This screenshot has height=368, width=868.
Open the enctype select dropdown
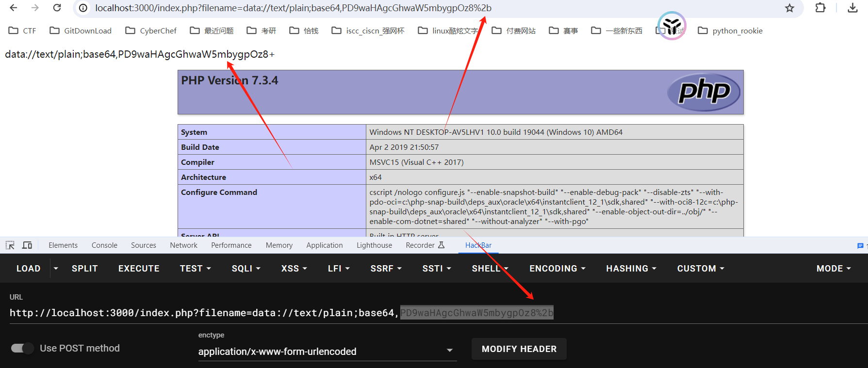(328, 352)
